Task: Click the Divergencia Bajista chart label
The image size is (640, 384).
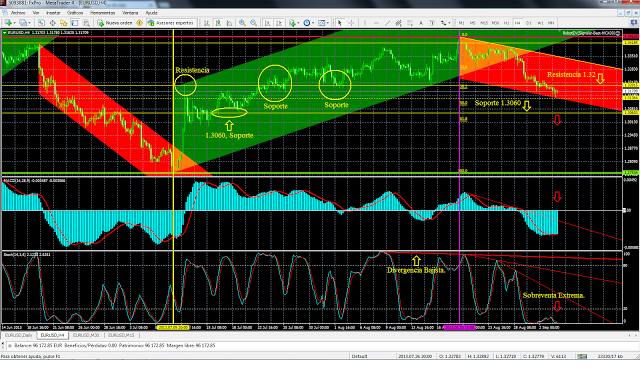Action: point(416,270)
